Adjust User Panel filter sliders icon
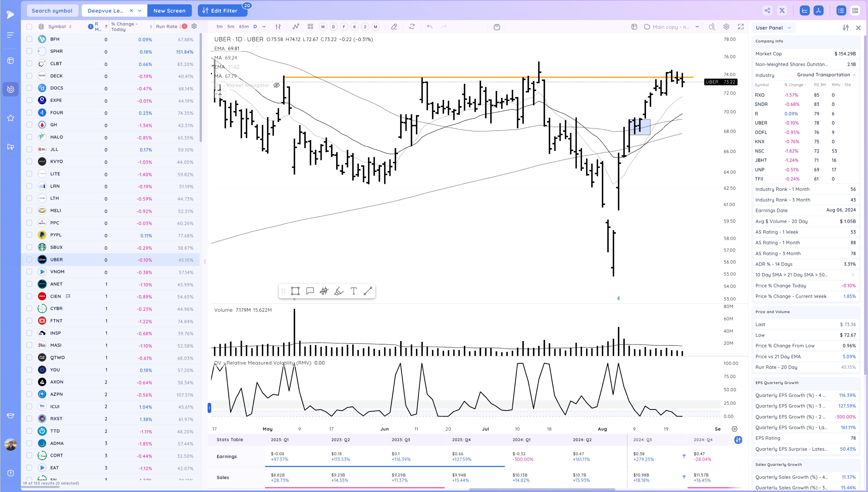The image size is (868, 492). click(845, 28)
